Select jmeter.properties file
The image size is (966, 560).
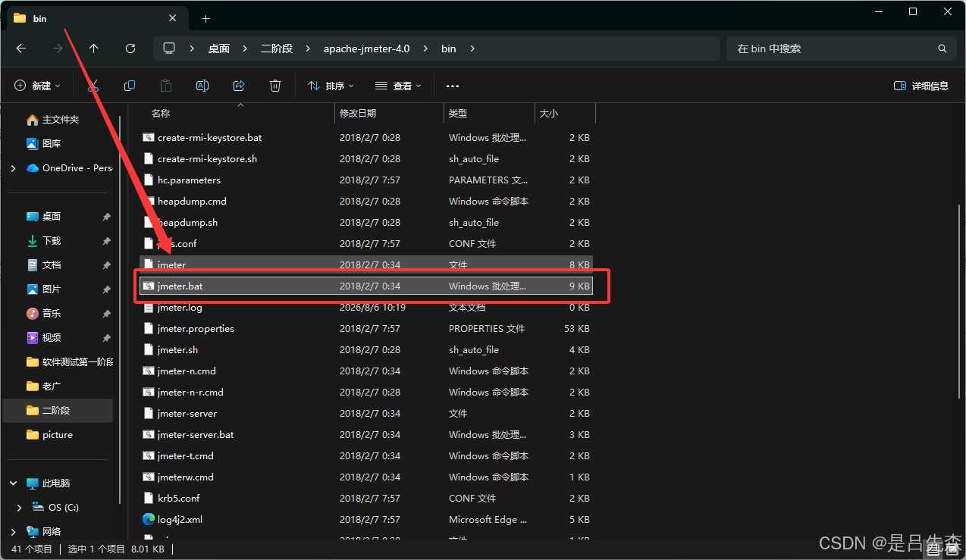point(366,329)
